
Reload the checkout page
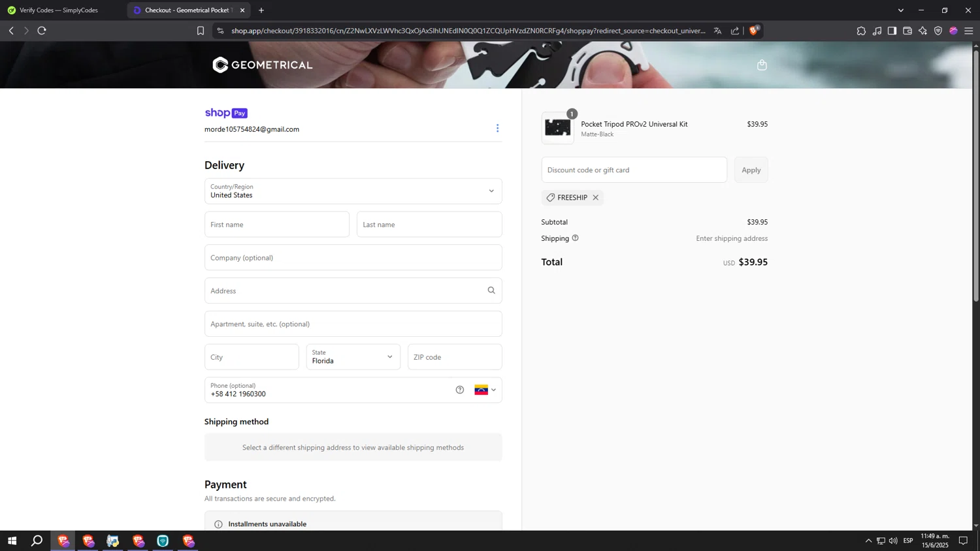pyautogui.click(x=42, y=31)
